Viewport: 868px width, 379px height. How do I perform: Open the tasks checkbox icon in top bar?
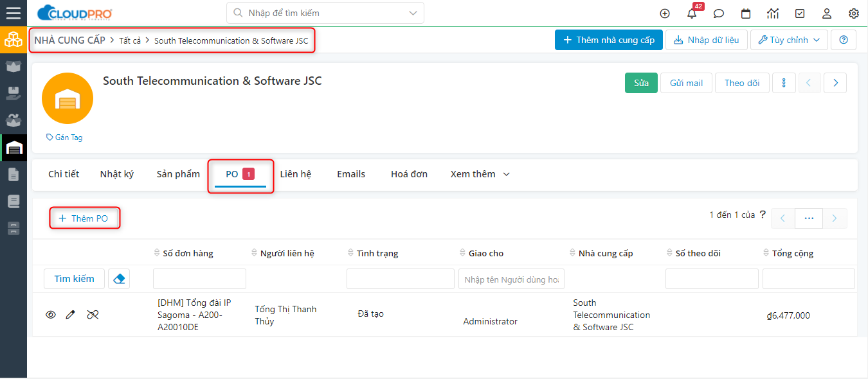(x=800, y=13)
